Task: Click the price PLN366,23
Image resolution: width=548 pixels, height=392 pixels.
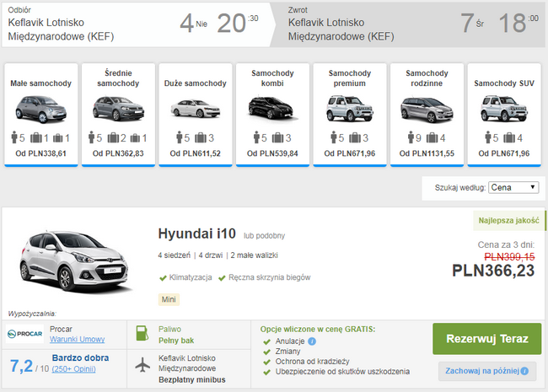Action: click(x=493, y=271)
